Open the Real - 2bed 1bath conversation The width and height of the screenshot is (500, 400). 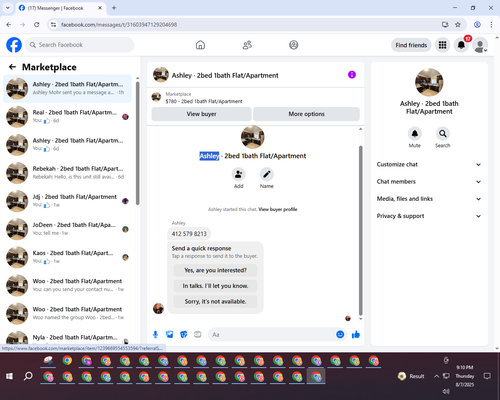[x=68, y=117]
